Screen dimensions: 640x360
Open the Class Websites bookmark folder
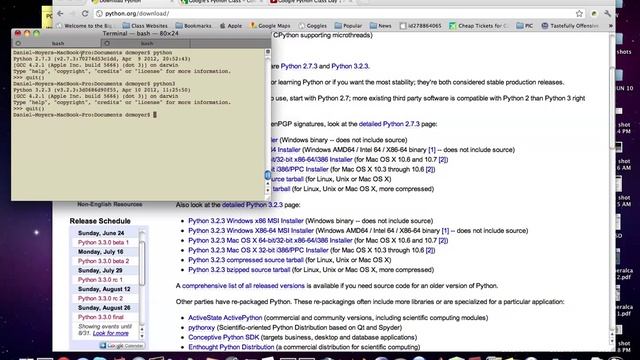[x=145, y=26]
